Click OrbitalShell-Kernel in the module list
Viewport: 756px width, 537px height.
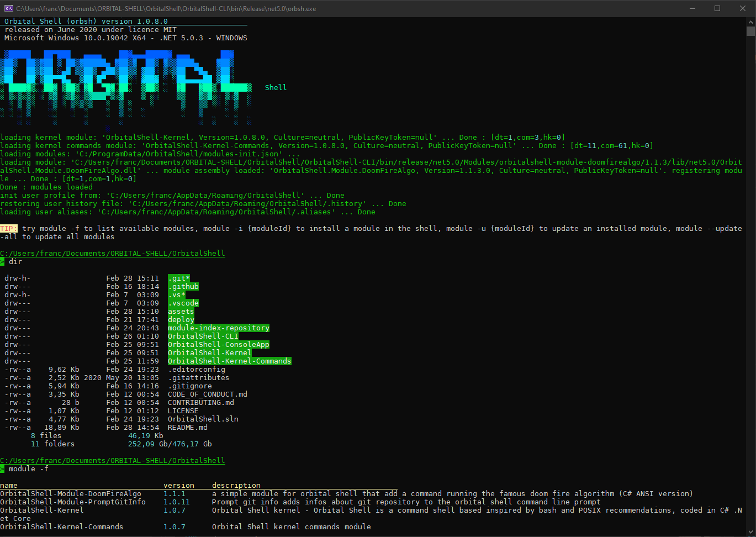tap(42, 510)
